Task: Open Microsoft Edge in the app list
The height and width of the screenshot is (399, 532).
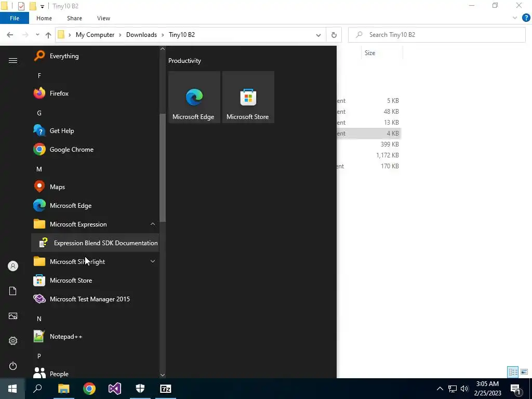Action: click(95, 205)
